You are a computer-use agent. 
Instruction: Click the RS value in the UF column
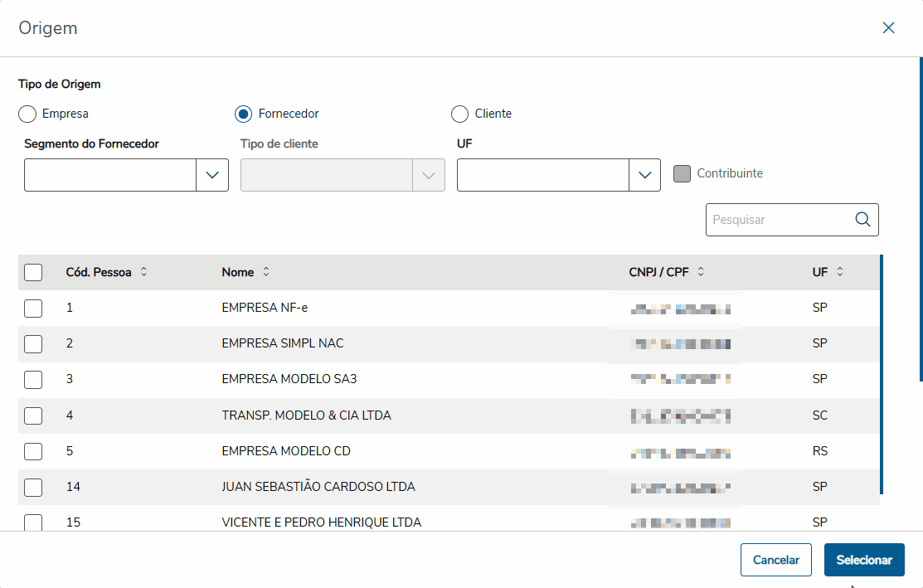(x=820, y=451)
